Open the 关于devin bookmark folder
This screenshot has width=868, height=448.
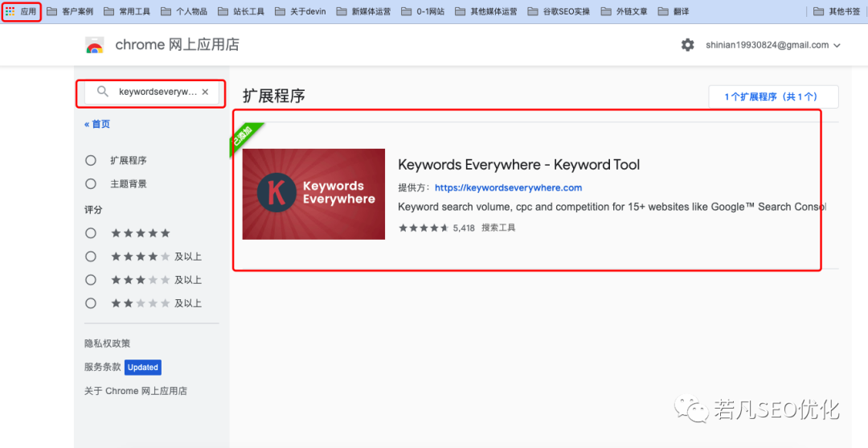click(300, 11)
